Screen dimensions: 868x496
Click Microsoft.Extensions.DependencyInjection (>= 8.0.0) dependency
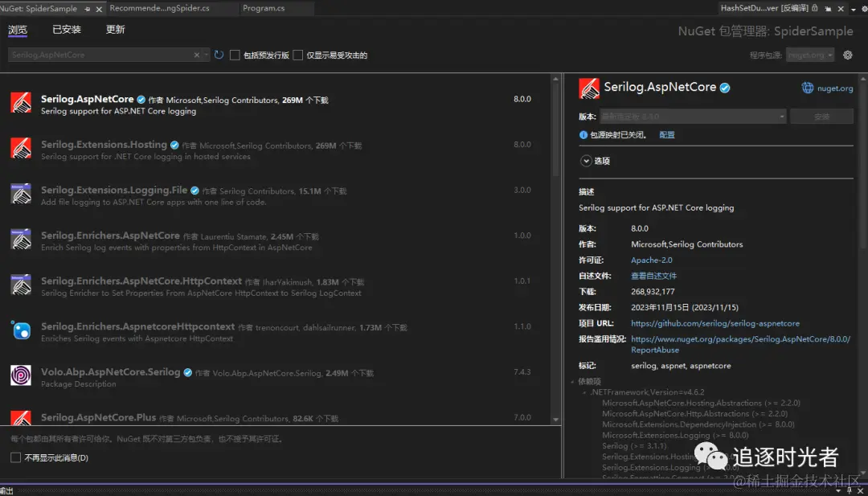pos(698,424)
